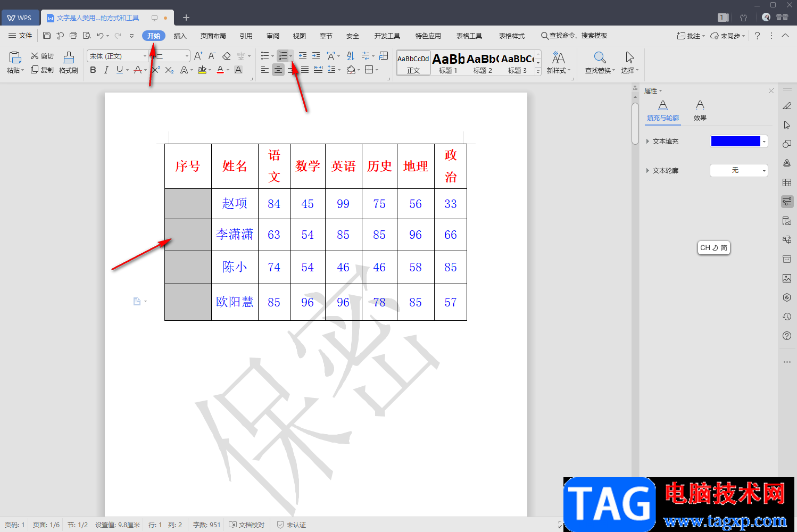Screen dimensions: 797x532
Task: Open text outline 无 dropdown
Action: point(738,170)
